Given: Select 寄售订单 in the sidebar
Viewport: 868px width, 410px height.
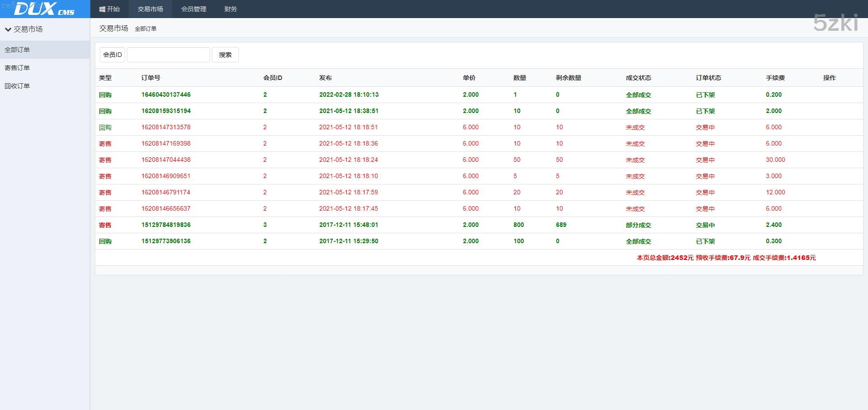Looking at the screenshot, I should [x=17, y=68].
